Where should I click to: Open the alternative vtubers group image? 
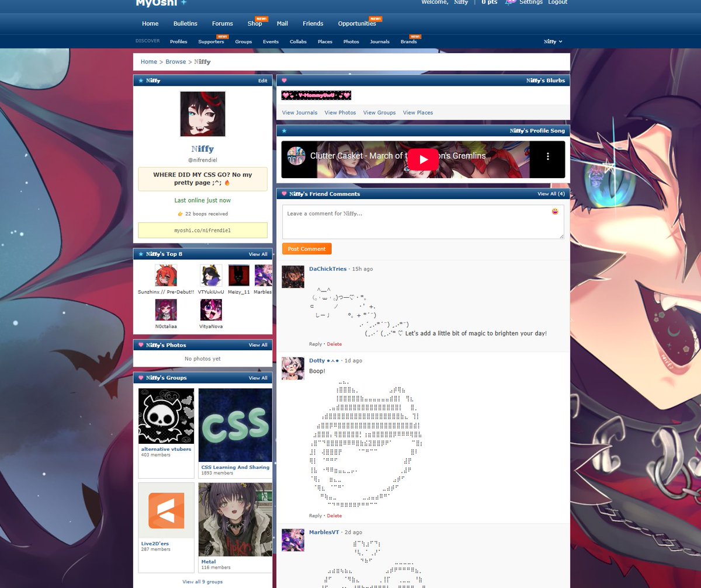click(166, 416)
